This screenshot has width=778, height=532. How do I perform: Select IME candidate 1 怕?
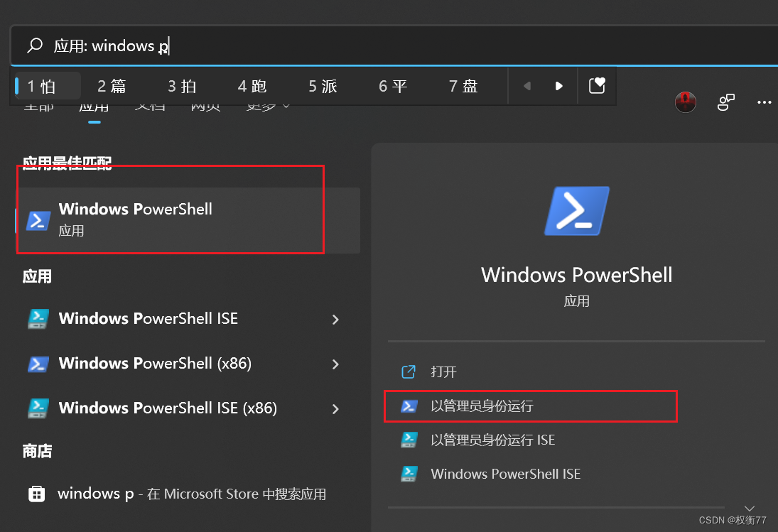(48, 86)
